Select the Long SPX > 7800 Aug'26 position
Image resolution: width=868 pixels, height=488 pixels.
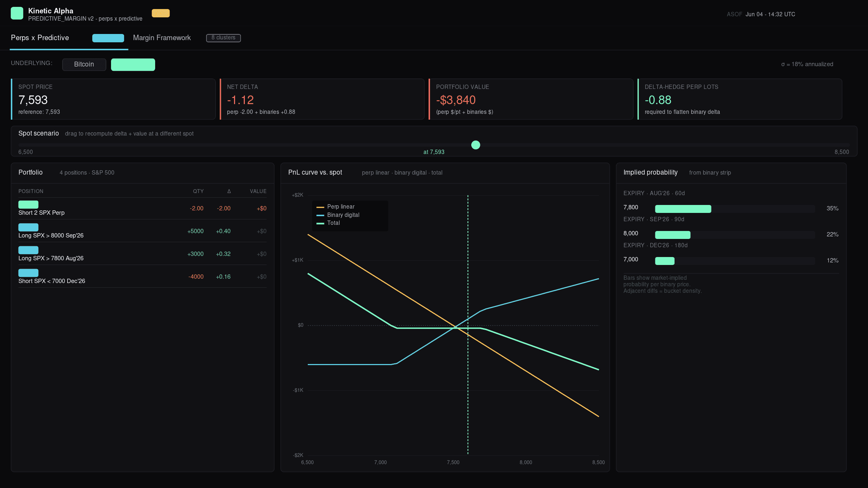(142, 254)
